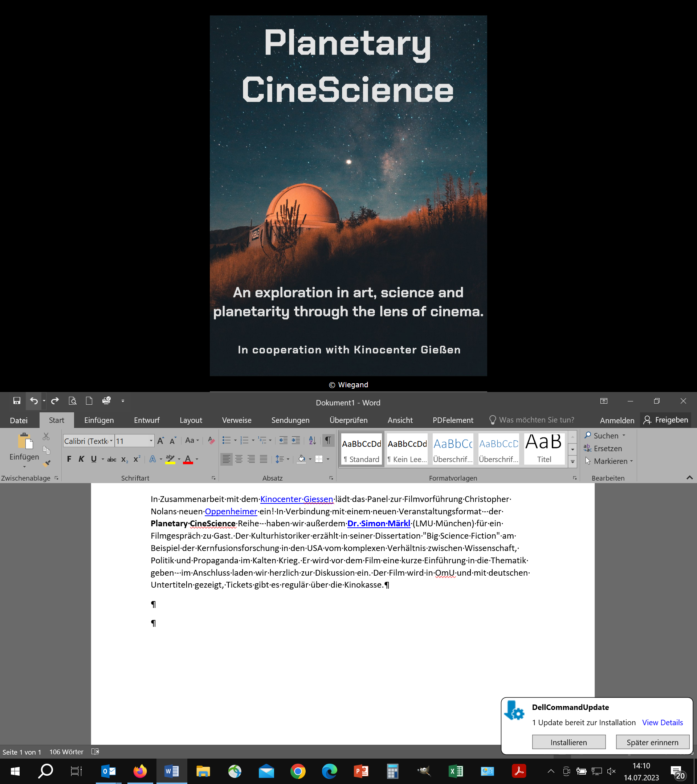697x784 pixels.
Task: Click the text effects glowing A icon
Action: coord(152,459)
